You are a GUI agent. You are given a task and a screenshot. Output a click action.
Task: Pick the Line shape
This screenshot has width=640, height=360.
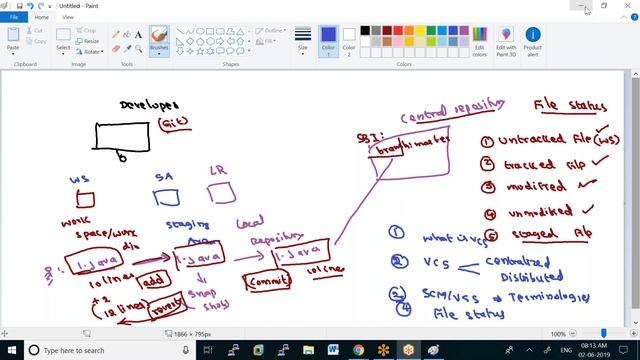click(180, 31)
